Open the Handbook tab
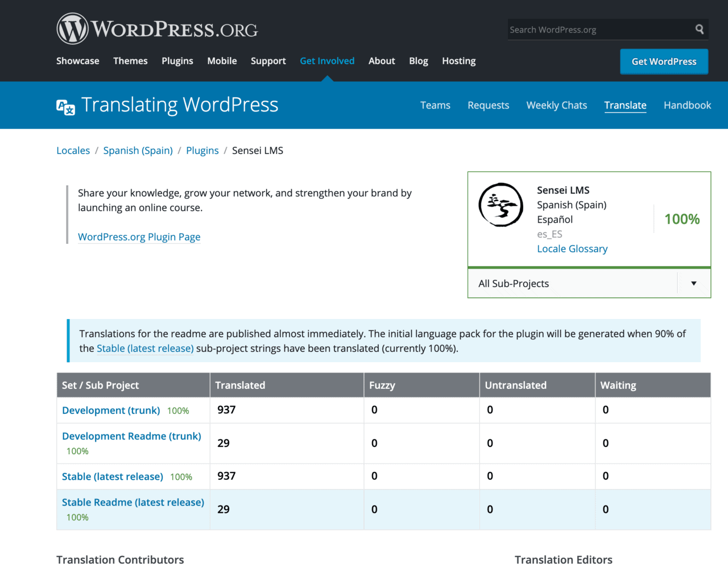The width and height of the screenshot is (728, 572). click(x=687, y=105)
